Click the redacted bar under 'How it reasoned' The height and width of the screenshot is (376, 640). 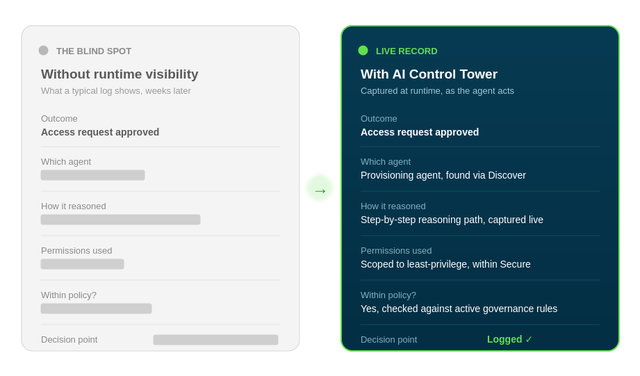tap(120, 220)
